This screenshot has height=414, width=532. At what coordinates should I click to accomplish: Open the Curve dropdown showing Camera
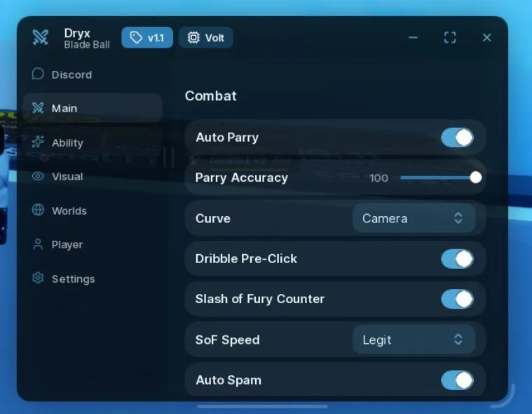coord(414,218)
